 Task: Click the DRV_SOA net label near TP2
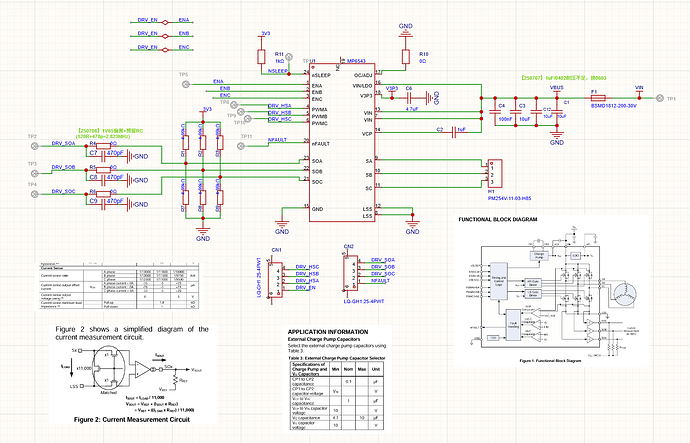click(63, 143)
